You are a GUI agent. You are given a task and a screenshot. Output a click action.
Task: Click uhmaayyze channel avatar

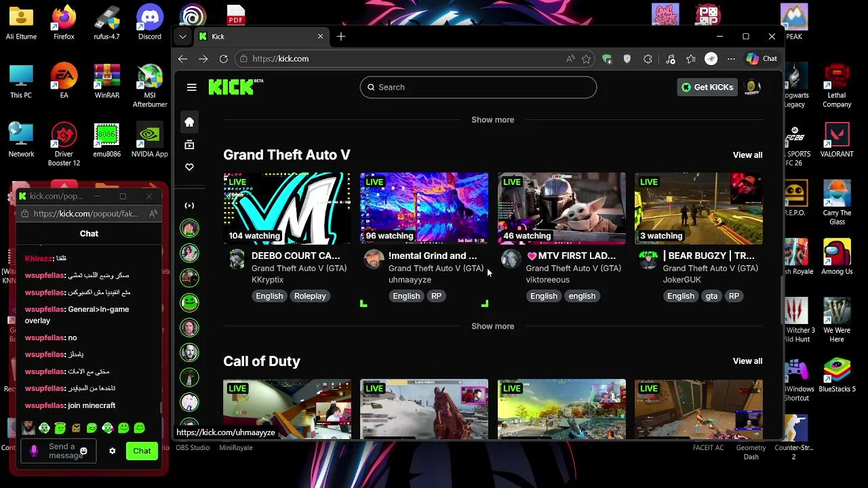[x=373, y=259]
